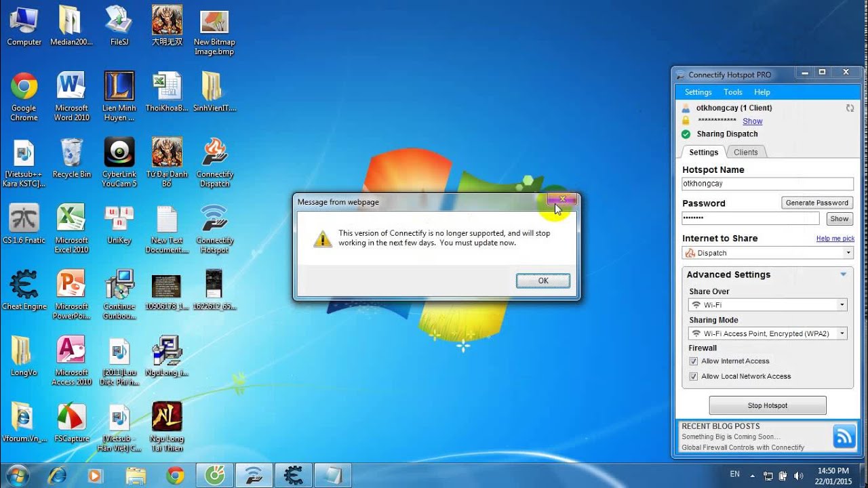Click the volume icon in system tray

pos(798,476)
